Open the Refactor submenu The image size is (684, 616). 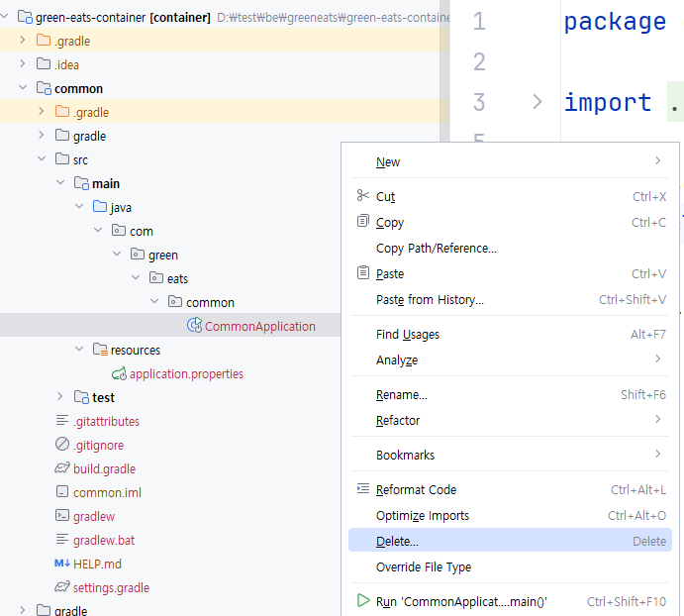[x=510, y=421]
